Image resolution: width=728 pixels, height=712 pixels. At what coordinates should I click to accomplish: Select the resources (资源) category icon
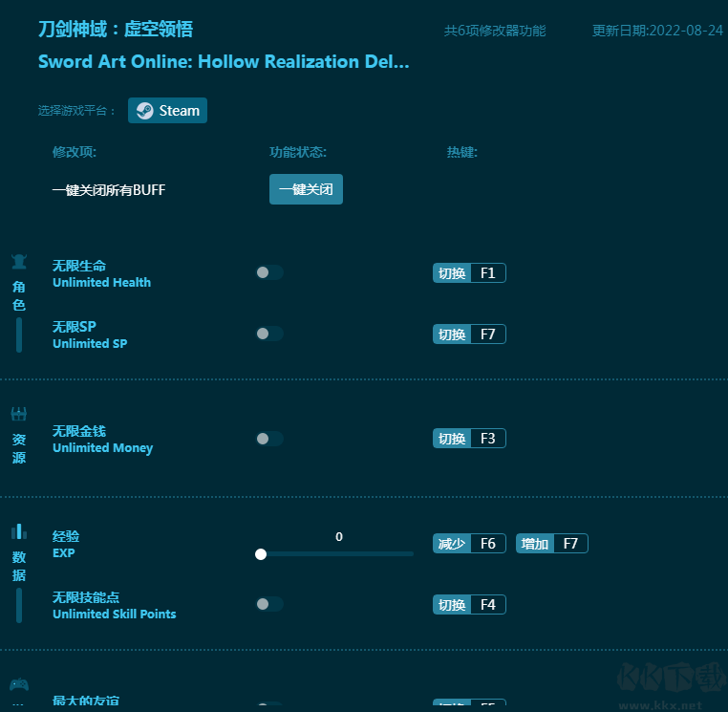19,414
